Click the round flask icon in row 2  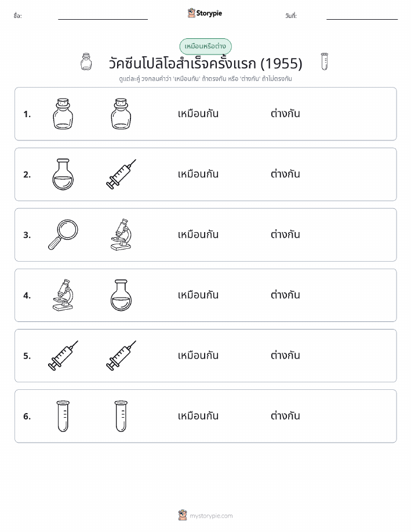tap(63, 175)
